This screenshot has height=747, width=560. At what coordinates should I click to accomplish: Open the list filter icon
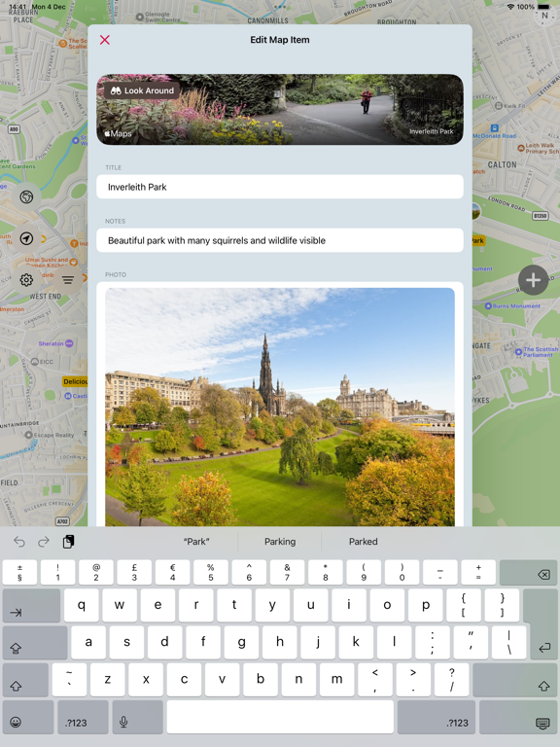68,280
